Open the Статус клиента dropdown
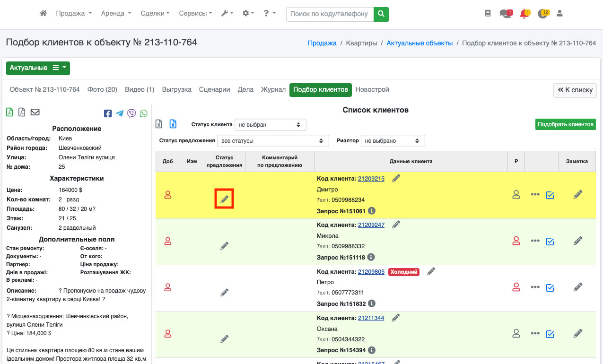The width and height of the screenshot is (603, 364). pyautogui.click(x=270, y=125)
